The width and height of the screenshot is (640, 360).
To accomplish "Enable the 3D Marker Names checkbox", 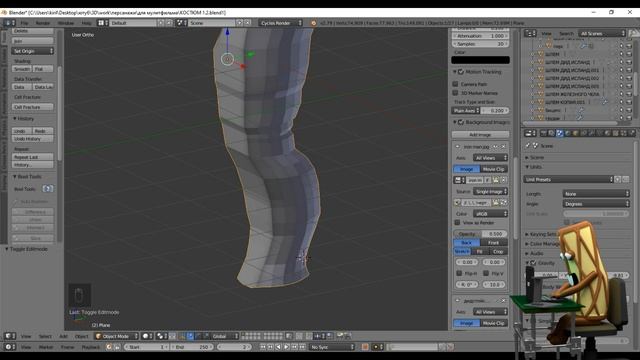I will pyautogui.click(x=455, y=93).
